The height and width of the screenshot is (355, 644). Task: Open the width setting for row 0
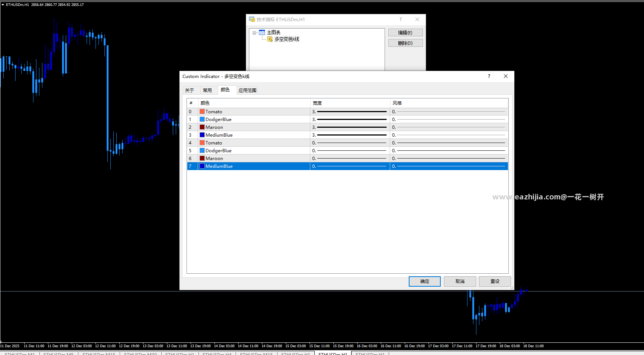coord(350,111)
